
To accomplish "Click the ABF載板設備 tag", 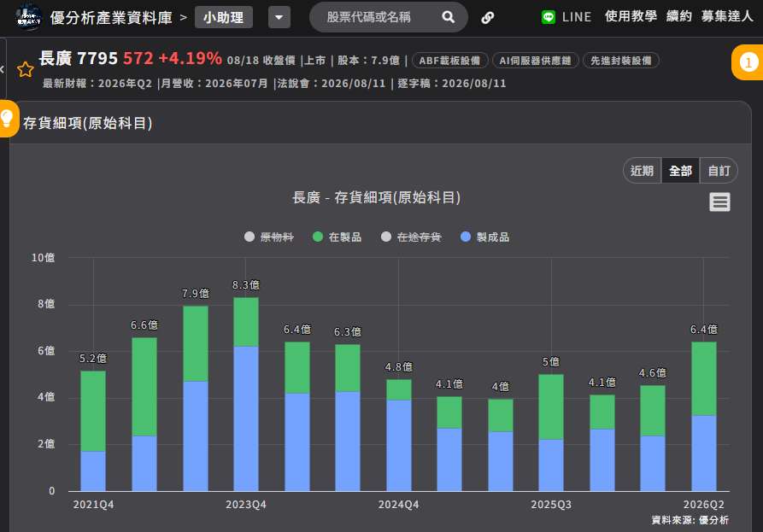I will point(450,61).
